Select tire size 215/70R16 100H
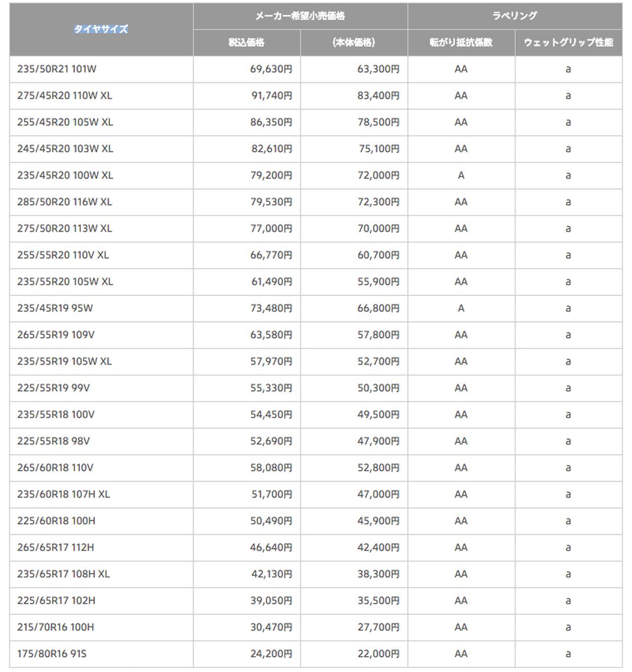 click(x=56, y=627)
